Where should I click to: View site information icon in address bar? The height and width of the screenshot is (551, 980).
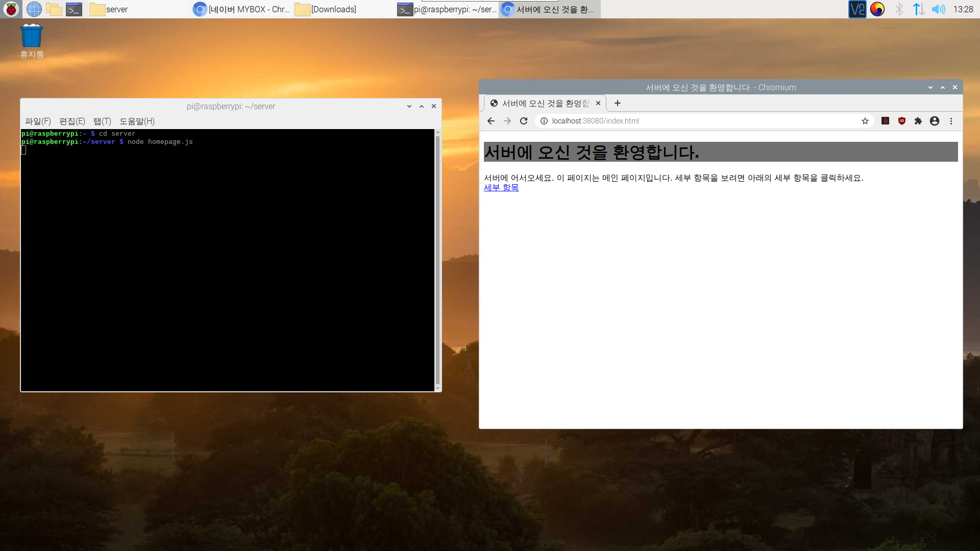[x=544, y=121]
